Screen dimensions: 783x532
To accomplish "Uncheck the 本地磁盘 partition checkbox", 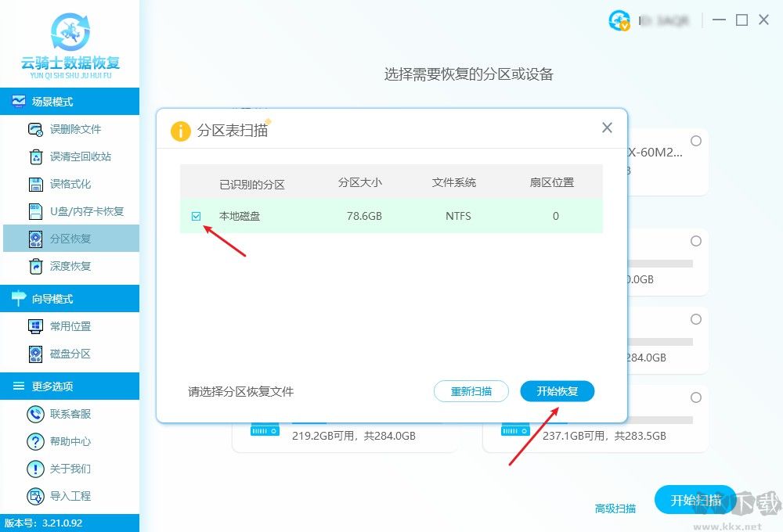I will tap(196, 216).
